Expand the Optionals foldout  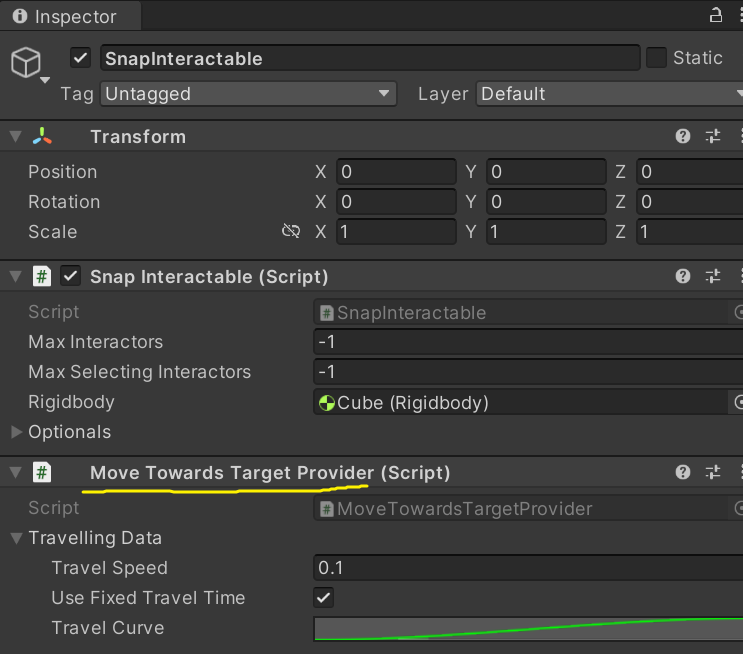point(17,432)
